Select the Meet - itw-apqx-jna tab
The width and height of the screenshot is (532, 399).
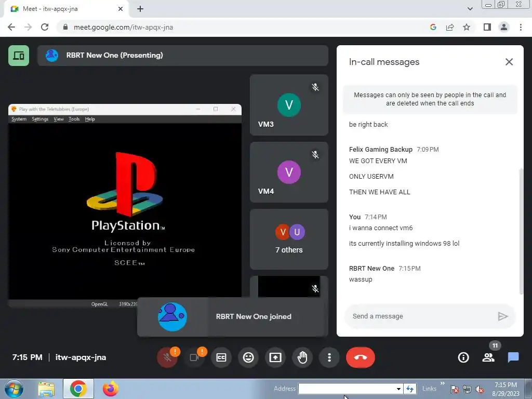[x=66, y=9]
